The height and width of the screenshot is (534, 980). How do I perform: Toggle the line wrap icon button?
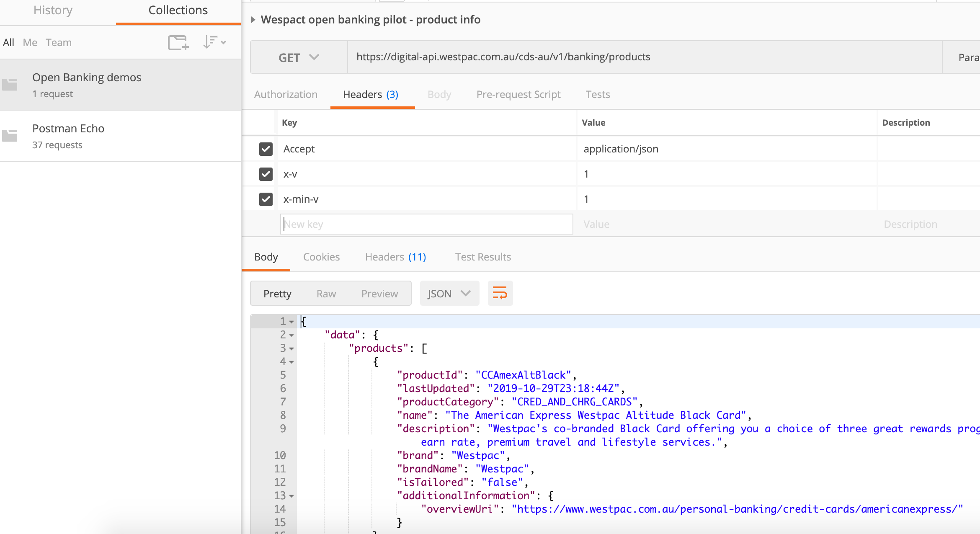pos(500,293)
